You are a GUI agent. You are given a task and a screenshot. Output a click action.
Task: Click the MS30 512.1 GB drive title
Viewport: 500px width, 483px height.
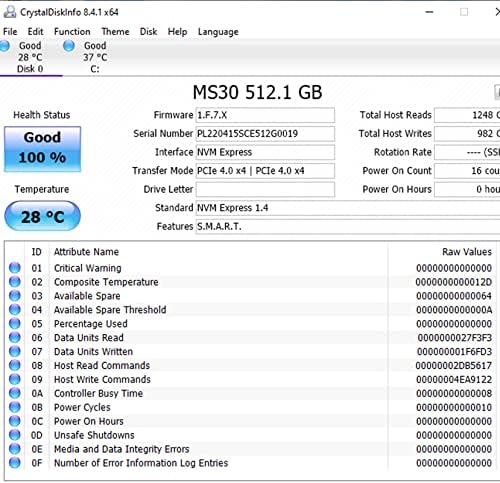257,92
